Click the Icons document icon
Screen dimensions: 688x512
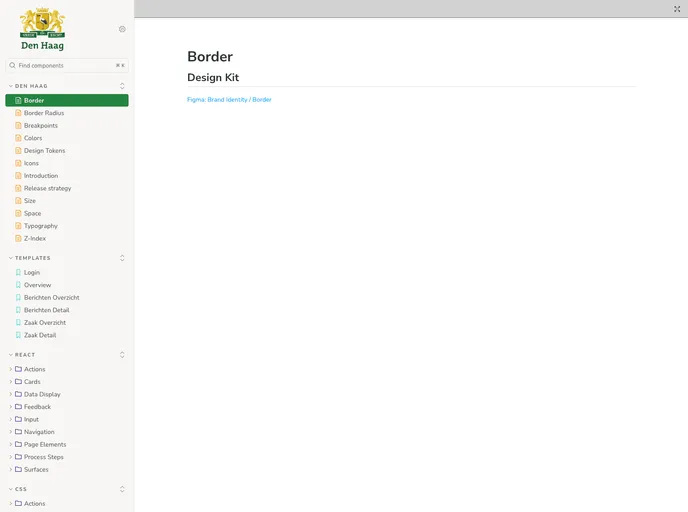click(18, 163)
